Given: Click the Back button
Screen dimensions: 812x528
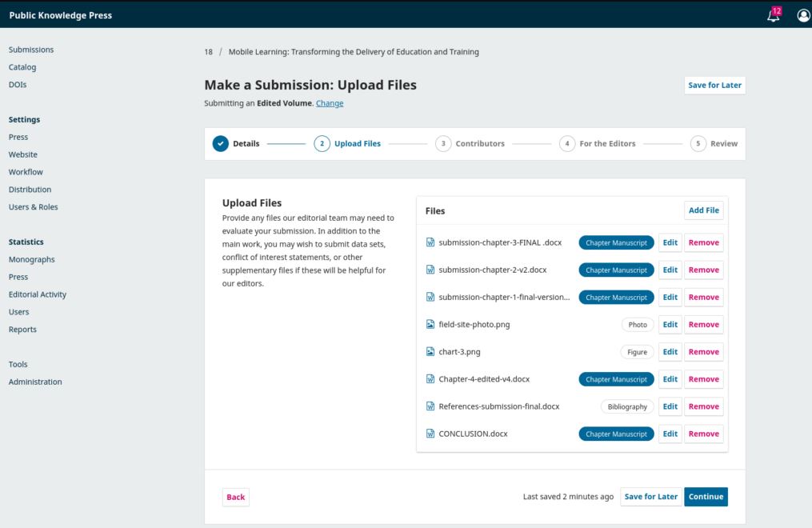Looking at the screenshot, I should point(236,497).
